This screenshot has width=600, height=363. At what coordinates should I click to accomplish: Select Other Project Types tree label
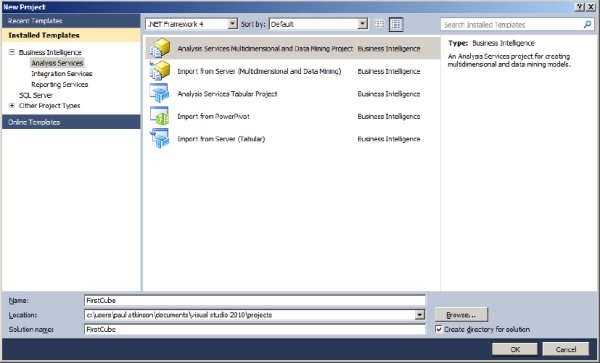point(49,105)
